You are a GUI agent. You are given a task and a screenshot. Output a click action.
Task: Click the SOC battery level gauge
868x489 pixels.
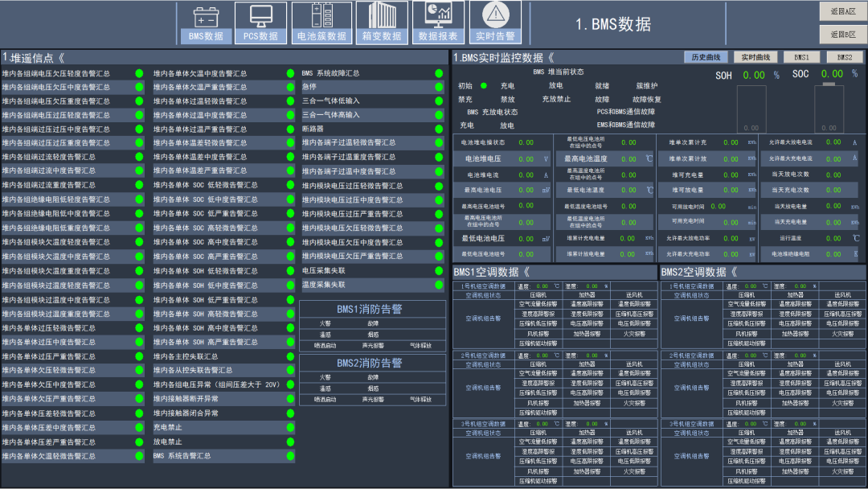click(830, 109)
